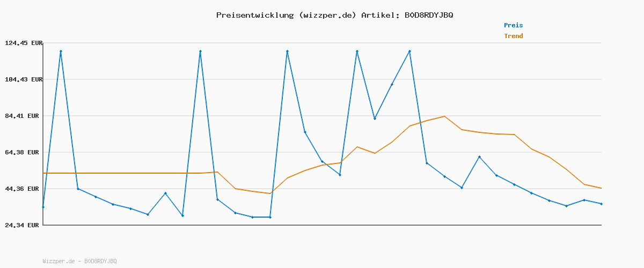This screenshot has width=644, height=268.
Task: Click the chart title Preisentwicklung text
Action: click(x=334, y=15)
